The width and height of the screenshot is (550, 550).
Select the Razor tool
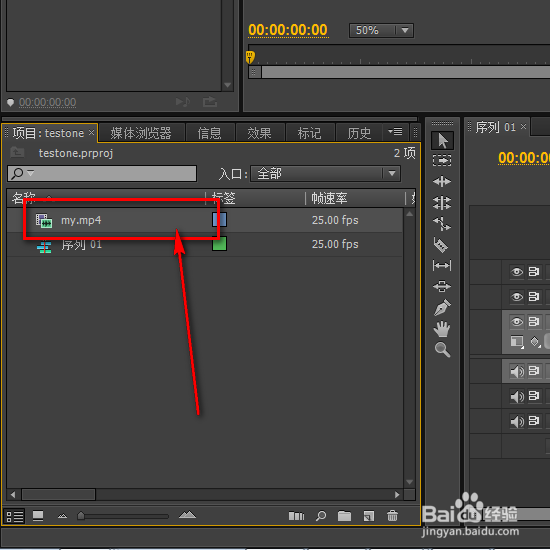click(x=441, y=244)
